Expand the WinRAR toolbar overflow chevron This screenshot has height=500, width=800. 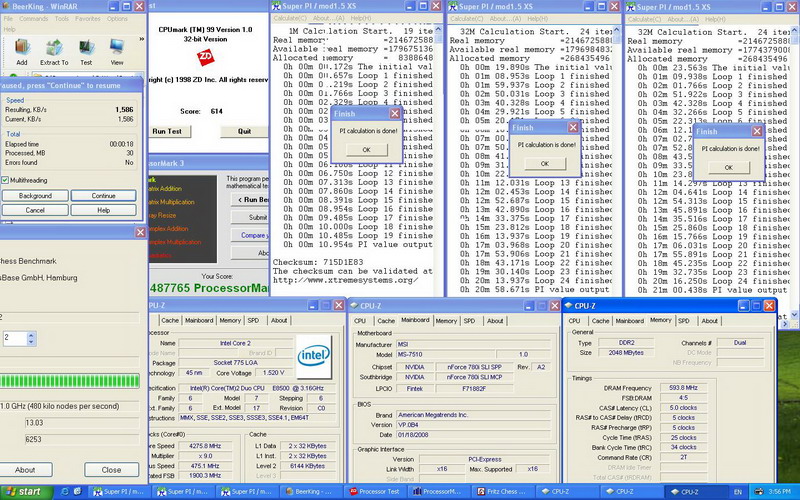[x=141, y=39]
